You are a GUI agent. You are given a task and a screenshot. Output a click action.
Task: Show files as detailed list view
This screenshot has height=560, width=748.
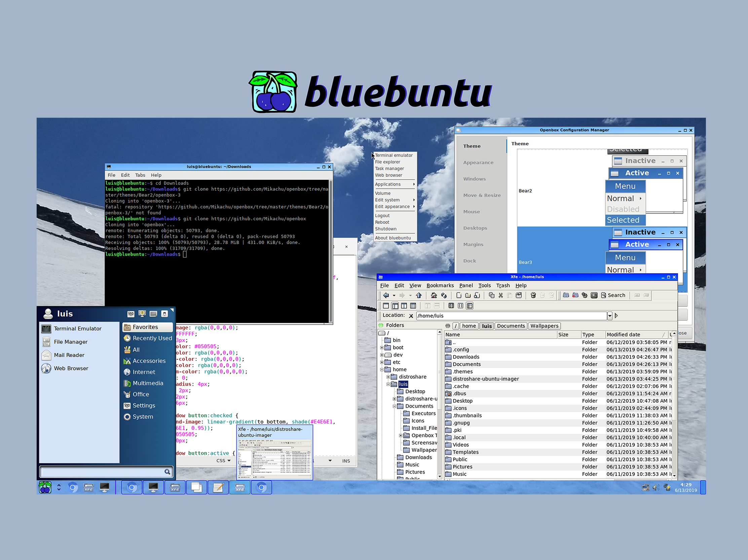[x=470, y=306]
